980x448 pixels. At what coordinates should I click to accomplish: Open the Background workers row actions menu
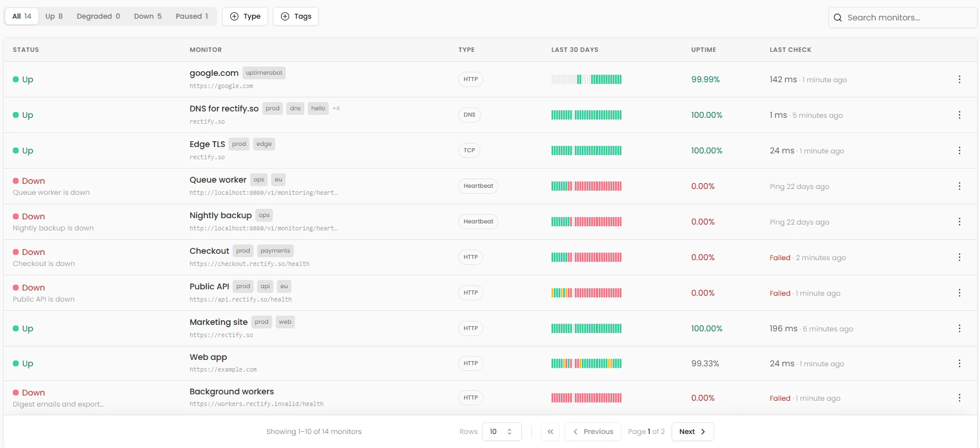959,398
